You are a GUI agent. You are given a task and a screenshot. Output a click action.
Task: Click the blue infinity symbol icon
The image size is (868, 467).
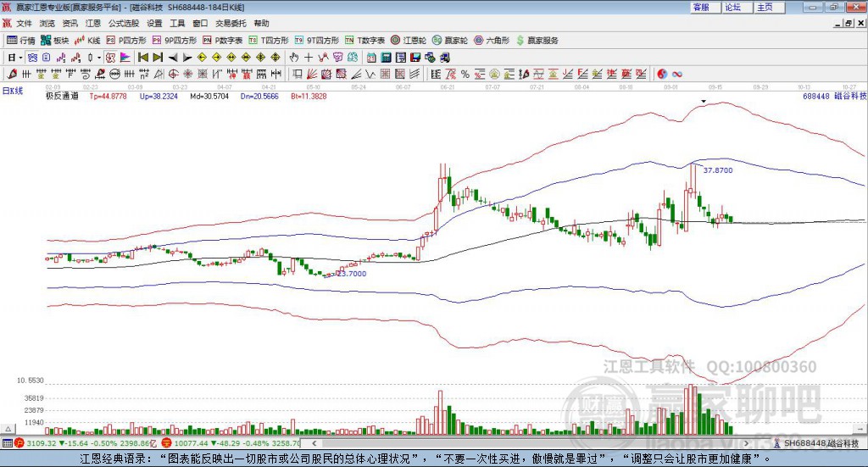(x=677, y=74)
